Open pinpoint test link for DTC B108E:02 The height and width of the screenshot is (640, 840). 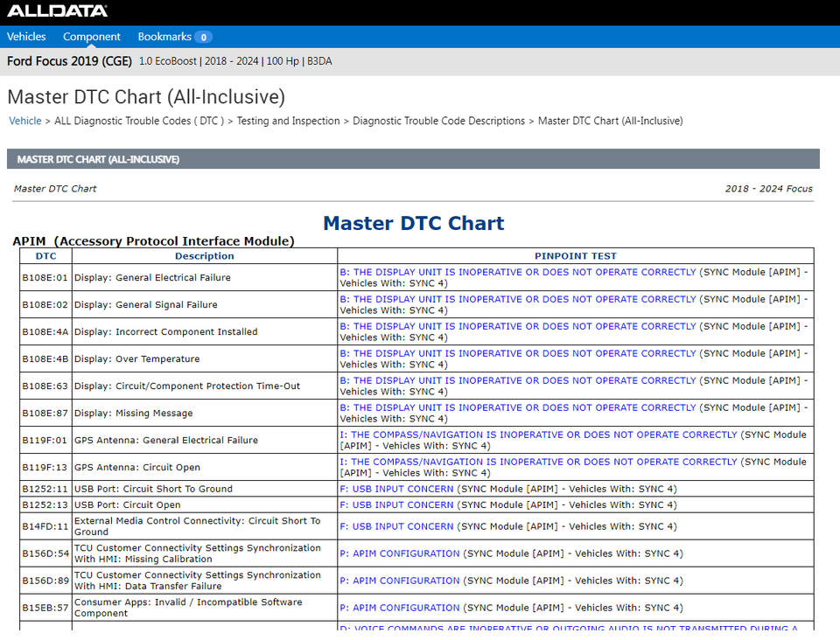point(517,299)
